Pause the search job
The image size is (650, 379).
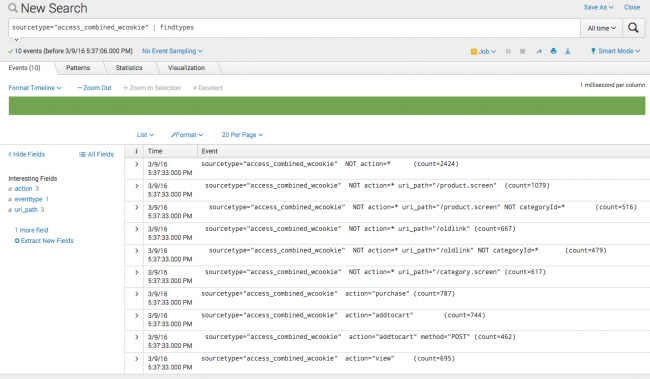click(508, 51)
